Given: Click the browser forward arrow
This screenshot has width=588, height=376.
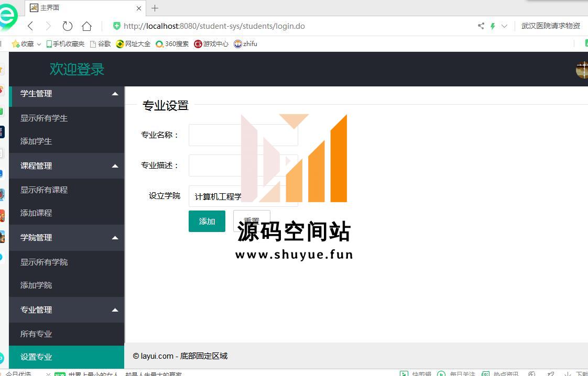Looking at the screenshot, I should click(48, 26).
